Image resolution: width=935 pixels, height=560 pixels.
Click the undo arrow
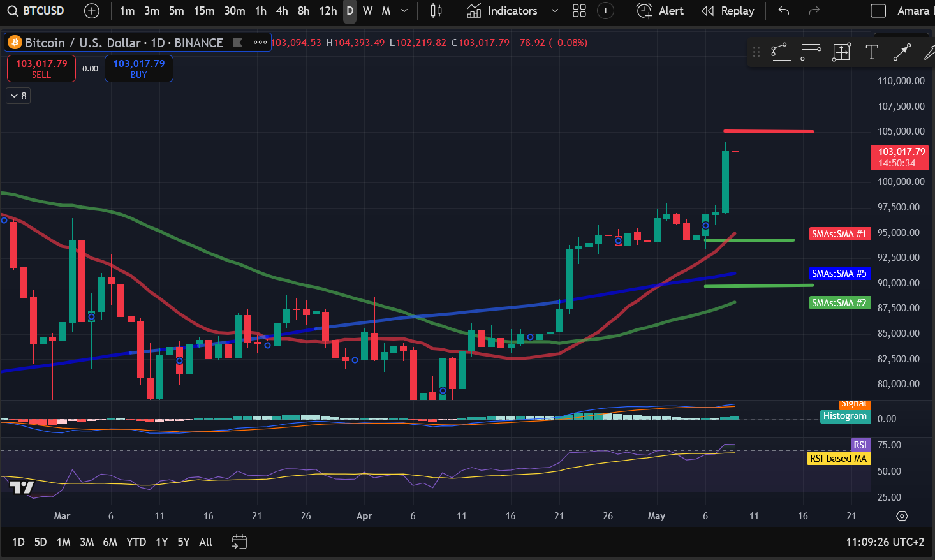tap(784, 11)
